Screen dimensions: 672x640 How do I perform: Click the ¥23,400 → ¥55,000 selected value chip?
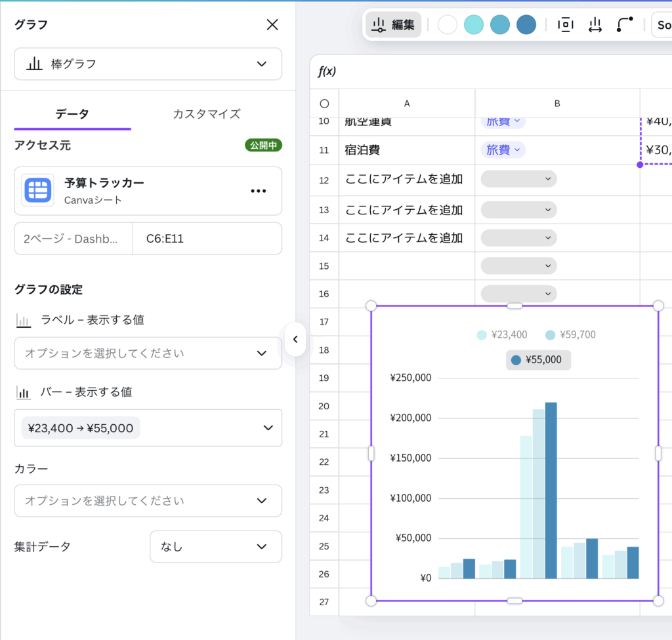pyautogui.click(x=81, y=428)
